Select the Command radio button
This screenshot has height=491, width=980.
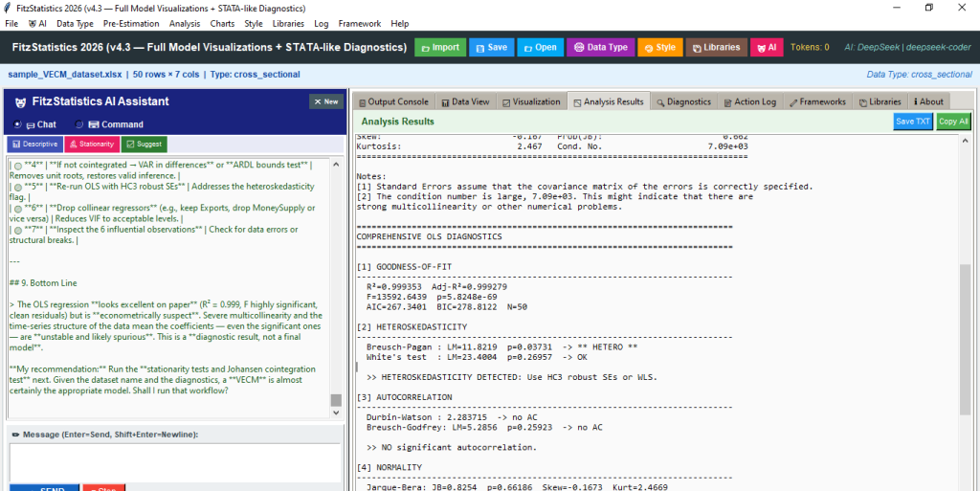[79, 124]
